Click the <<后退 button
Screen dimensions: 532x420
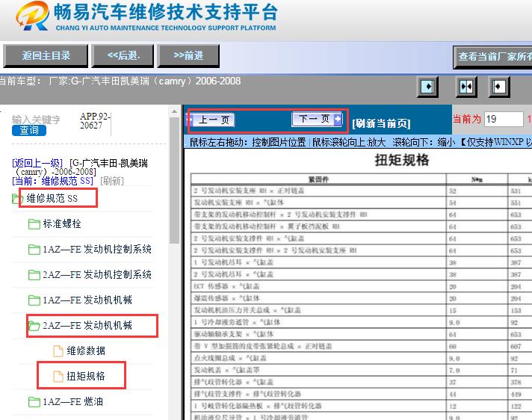[123, 55]
